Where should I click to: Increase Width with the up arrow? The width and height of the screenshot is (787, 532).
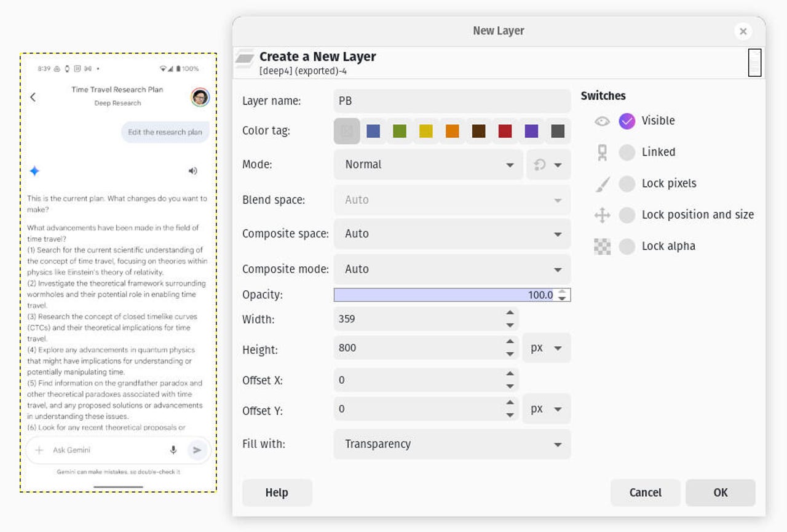[510, 313]
